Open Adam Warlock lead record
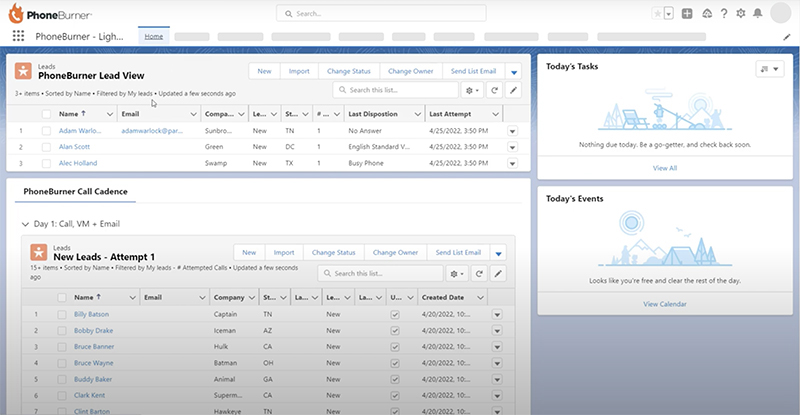 (80, 131)
